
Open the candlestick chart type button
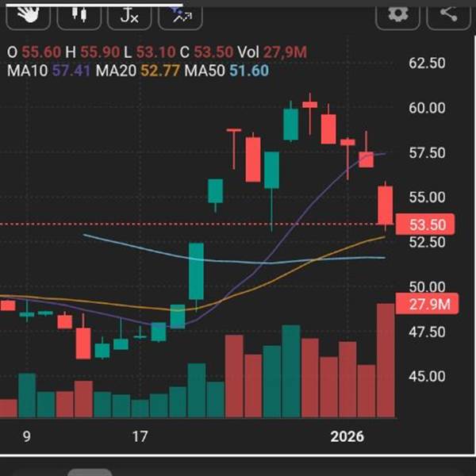pyautogui.click(x=79, y=17)
